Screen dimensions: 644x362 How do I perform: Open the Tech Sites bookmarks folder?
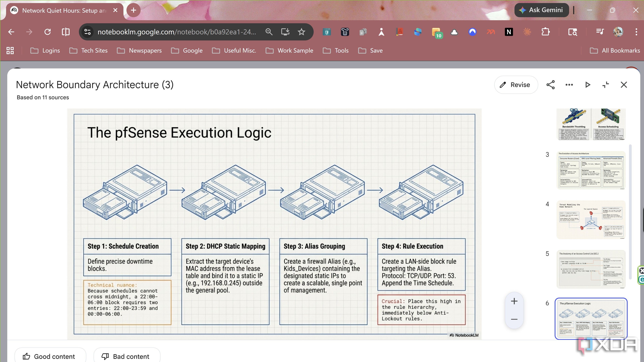click(89, 50)
